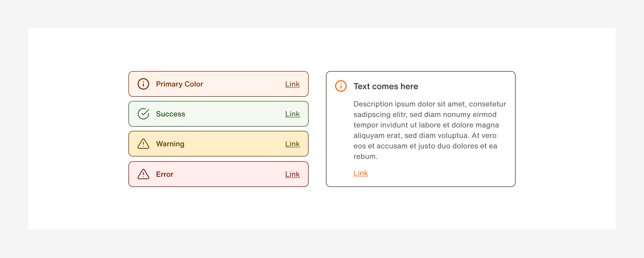The width and height of the screenshot is (644, 258).
Task: Click the 'Primary Color' banner label
Action: coord(179,84)
